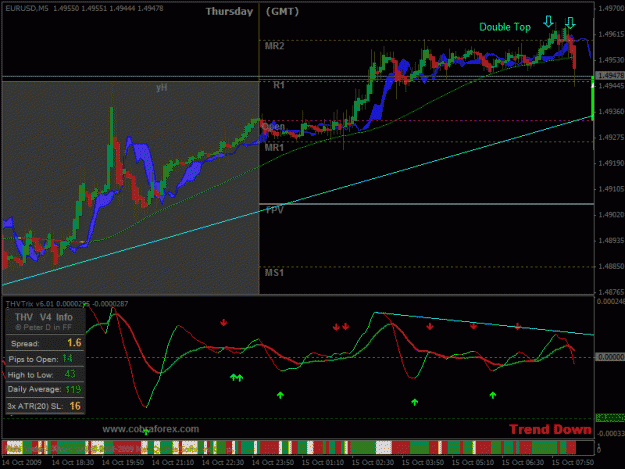The height and width of the screenshot is (469, 625).
Task: Click the 14 Oct 19:50 time label
Action: pos(123,463)
